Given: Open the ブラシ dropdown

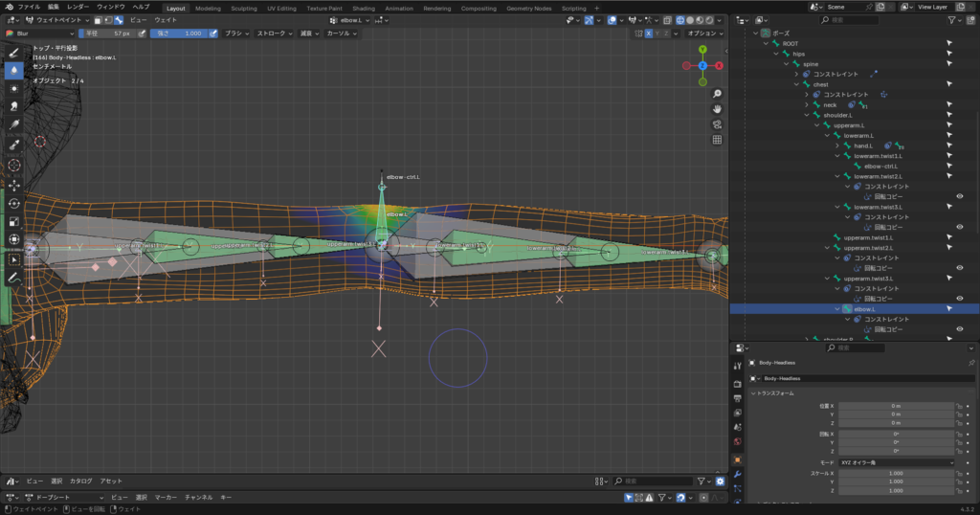Looking at the screenshot, I should pos(235,34).
